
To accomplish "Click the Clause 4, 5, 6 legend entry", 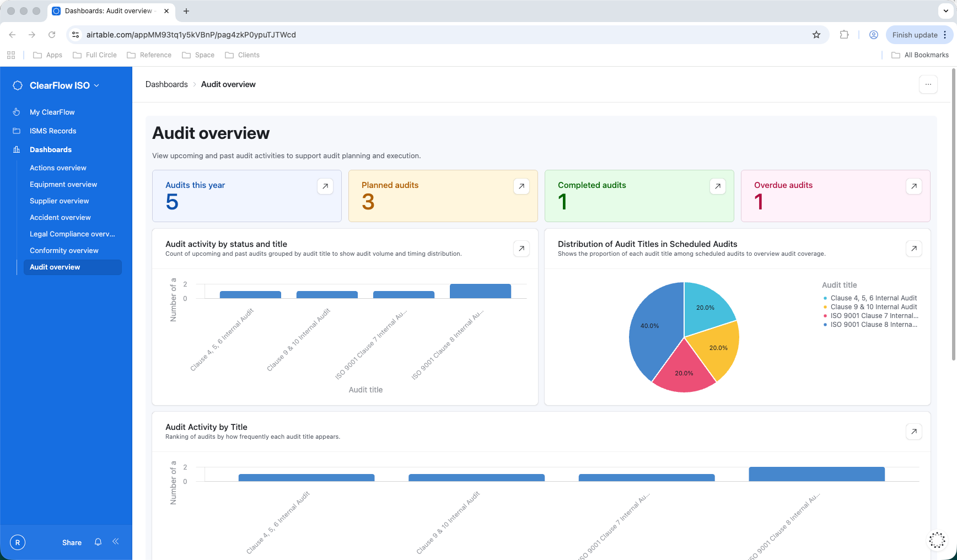I will (x=873, y=298).
